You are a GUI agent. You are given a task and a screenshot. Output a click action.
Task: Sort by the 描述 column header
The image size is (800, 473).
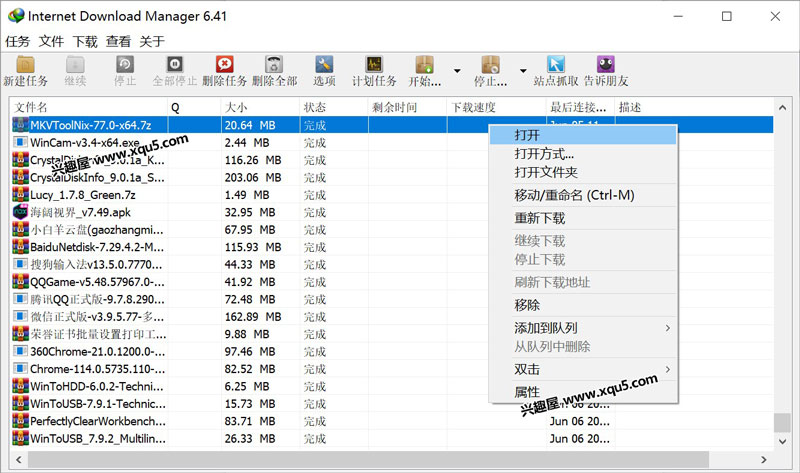(x=694, y=107)
